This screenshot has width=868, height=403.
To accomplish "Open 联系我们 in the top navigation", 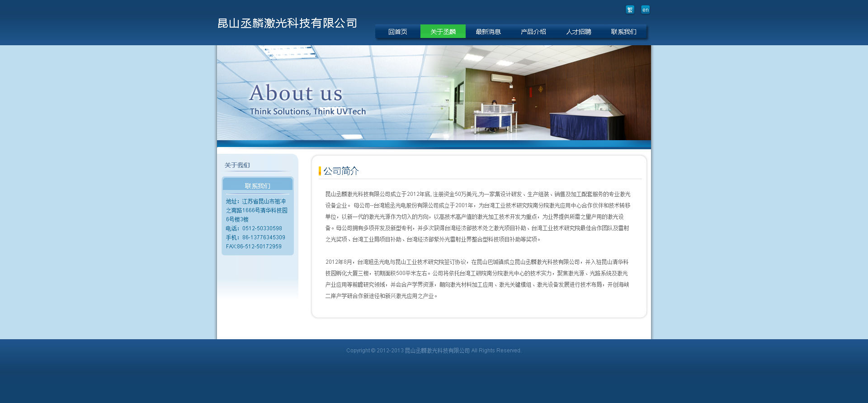I will pyautogui.click(x=623, y=32).
